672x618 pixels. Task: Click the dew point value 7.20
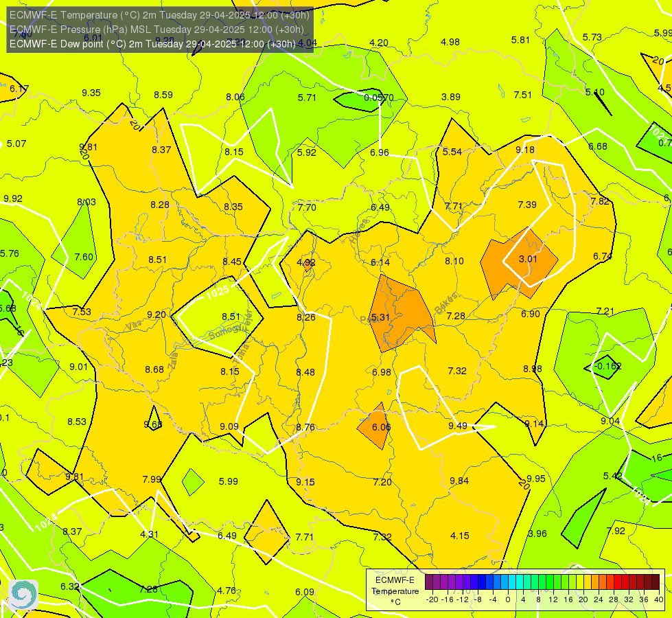tap(382, 483)
